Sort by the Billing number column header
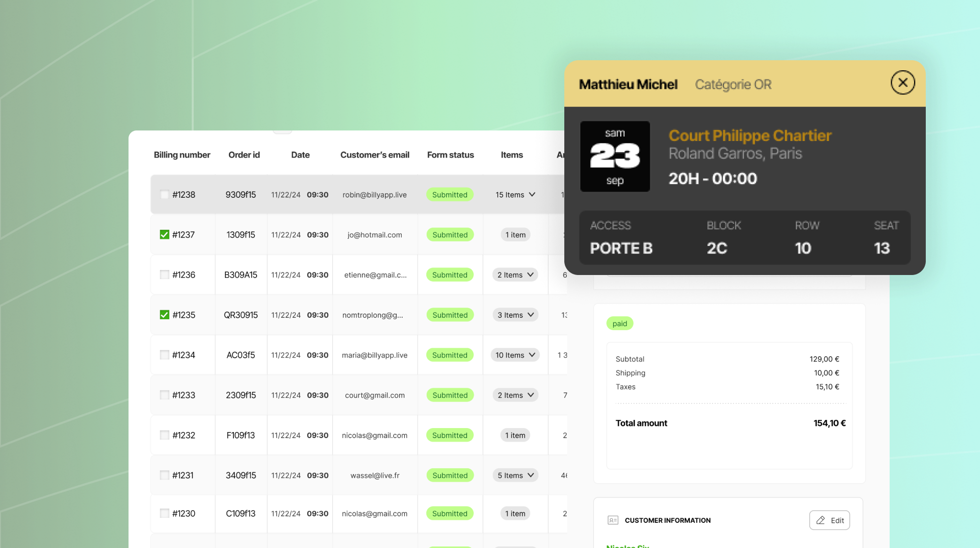This screenshot has height=548, width=980. pos(182,155)
